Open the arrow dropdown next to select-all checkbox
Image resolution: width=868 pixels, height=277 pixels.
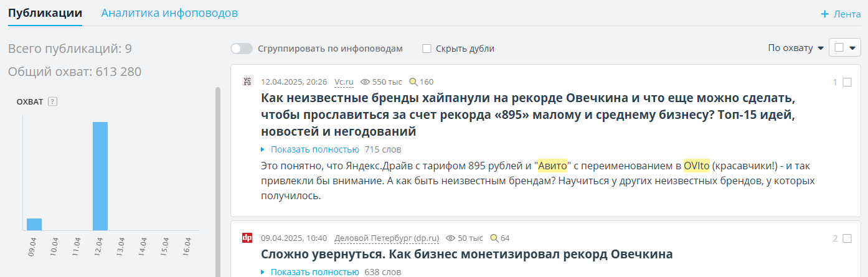(853, 48)
